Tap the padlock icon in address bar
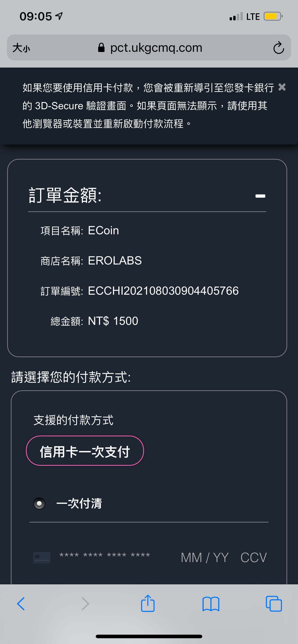 tap(101, 47)
